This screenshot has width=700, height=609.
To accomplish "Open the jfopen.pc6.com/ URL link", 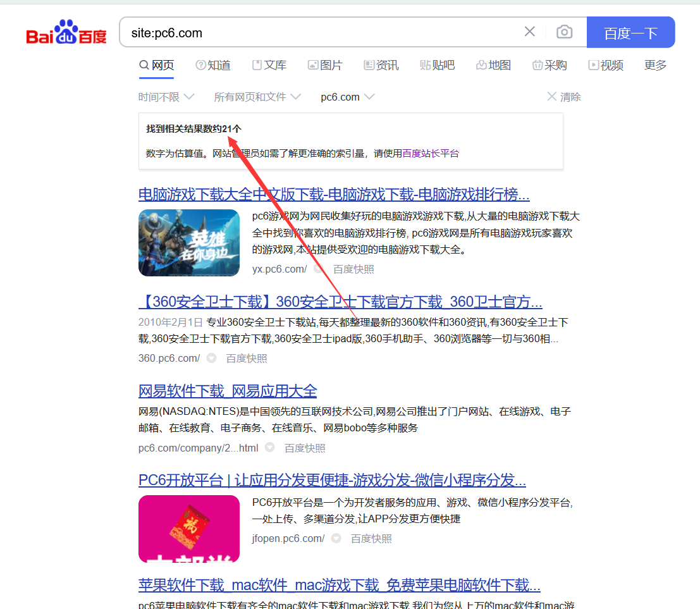I will [288, 538].
